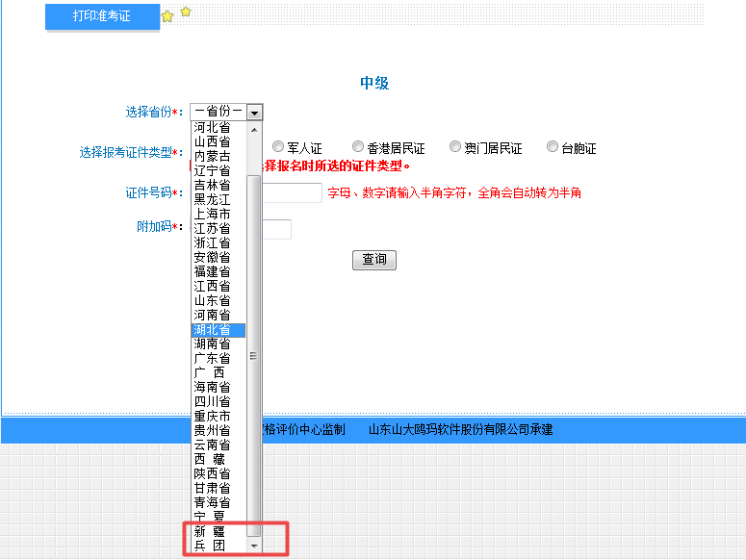
Task: Select 湖北省 from the province list
Action: click(x=212, y=330)
